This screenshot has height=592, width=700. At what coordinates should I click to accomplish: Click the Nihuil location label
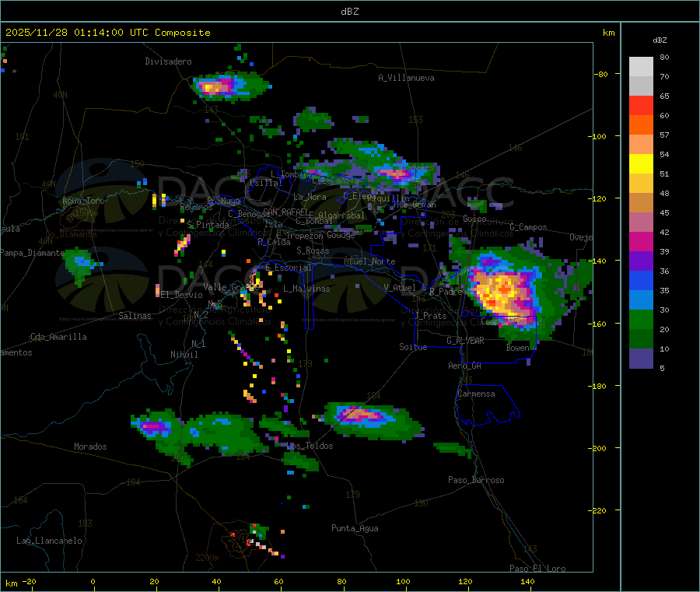coord(184,355)
